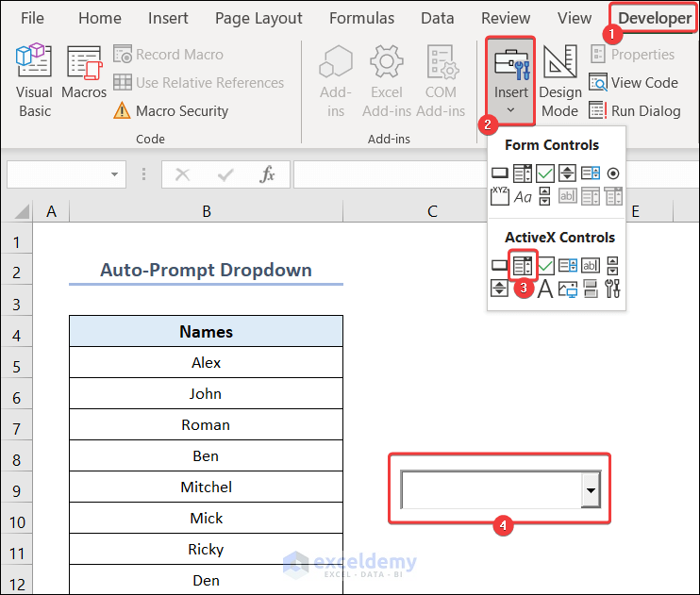Screen dimensions: 700x595
Task: Insert an ActiveX Image control
Action: [567, 289]
